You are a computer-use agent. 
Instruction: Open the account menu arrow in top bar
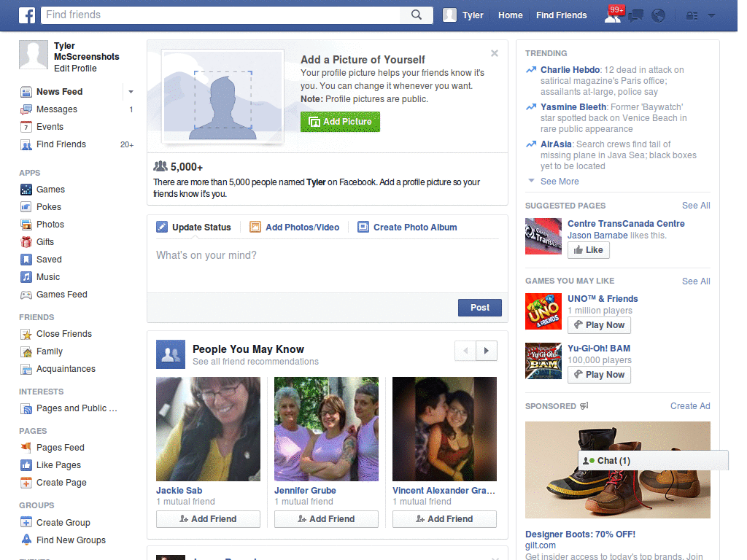point(711,15)
